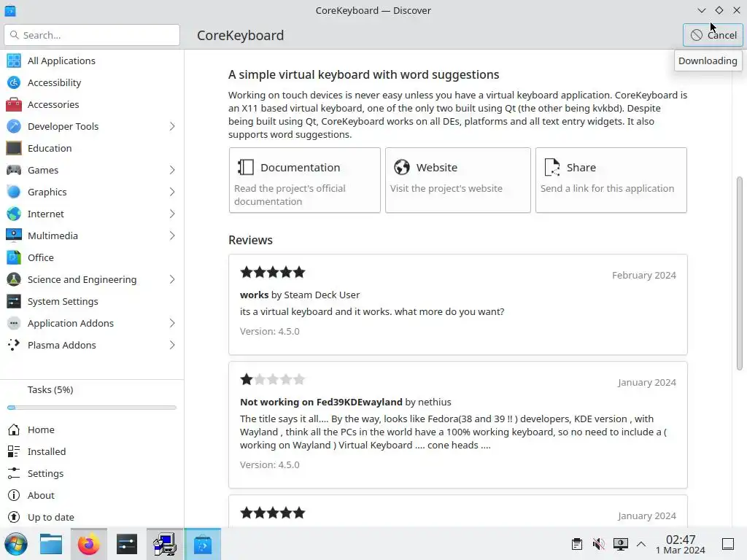The image size is (747, 560).
Task: Expand the Plasma Addons subcategories
Action: coord(172,345)
